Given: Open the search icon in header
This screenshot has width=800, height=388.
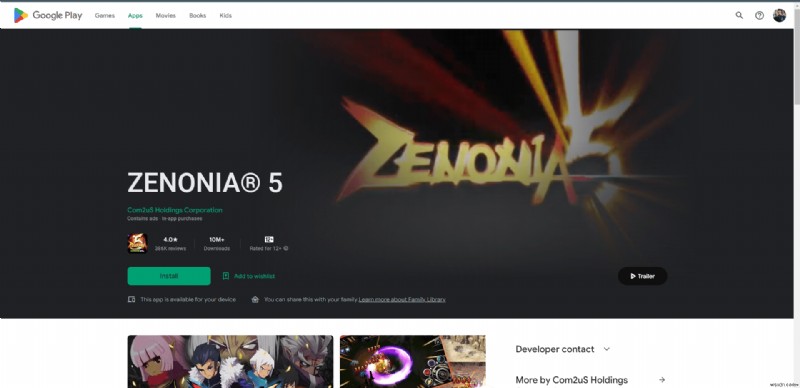Looking at the screenshot, I should pos(739,15).
